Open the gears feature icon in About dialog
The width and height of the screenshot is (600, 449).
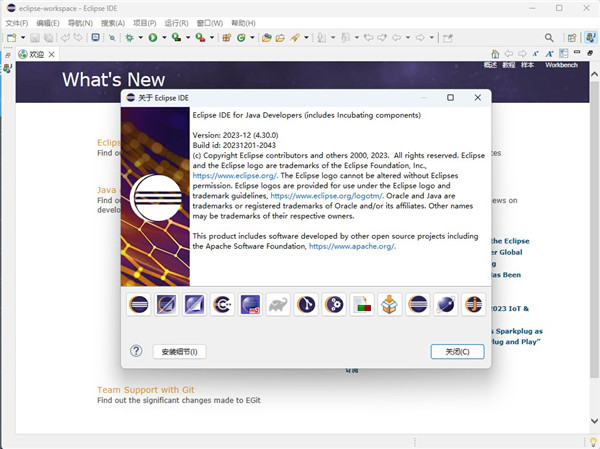(334, 305)
